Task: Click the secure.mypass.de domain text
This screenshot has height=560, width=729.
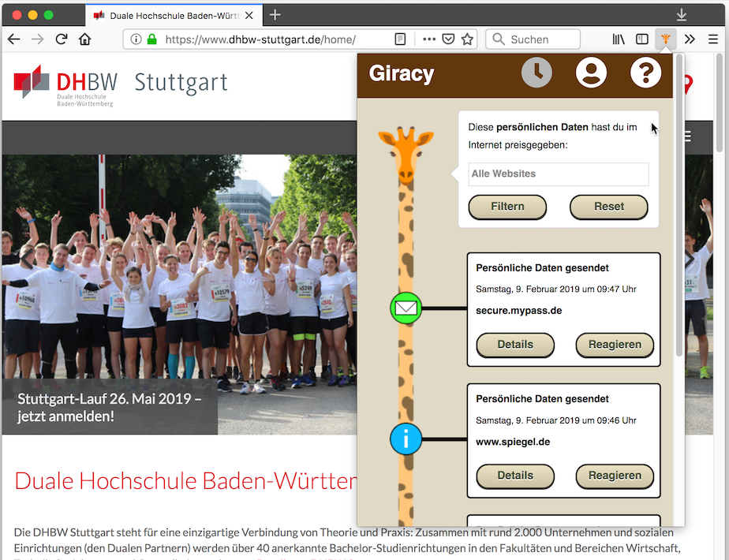Action: [x=519, y=311]
